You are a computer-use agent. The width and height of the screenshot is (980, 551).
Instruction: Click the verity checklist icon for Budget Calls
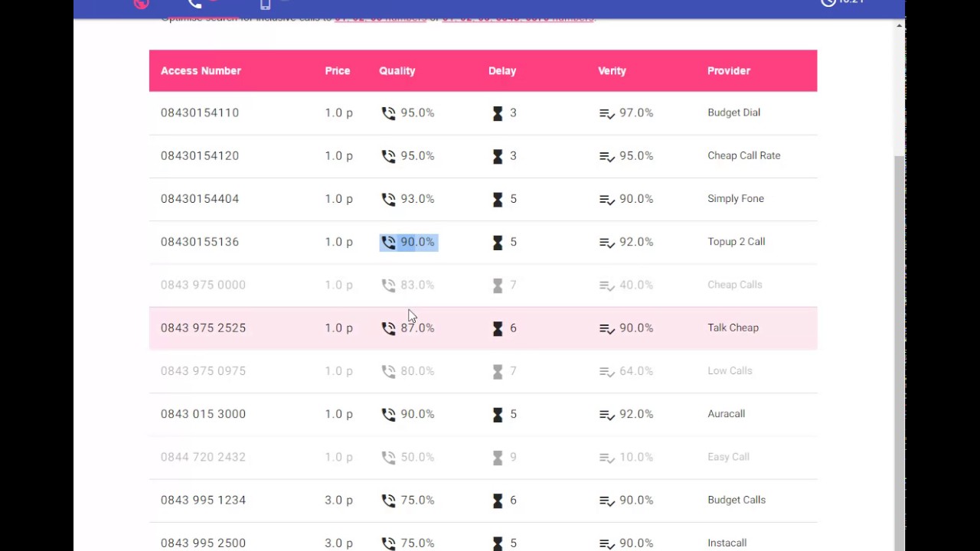606,501
